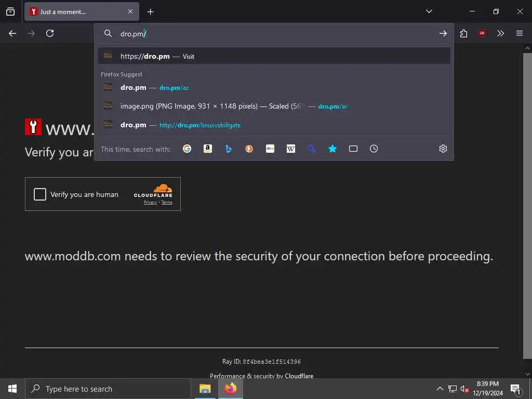Search this time with Google
This screenshot has width=532, height=399.
tap(187, 149)
